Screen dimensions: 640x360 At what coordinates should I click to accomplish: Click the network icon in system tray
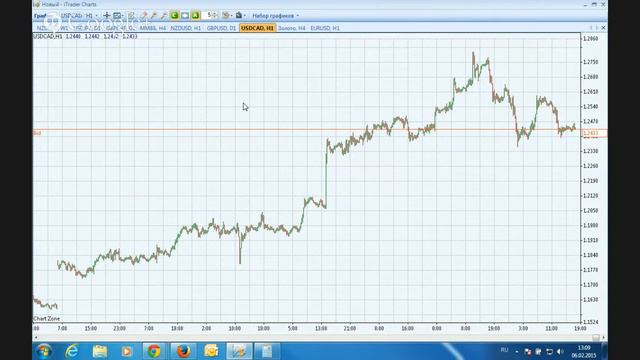549,351
